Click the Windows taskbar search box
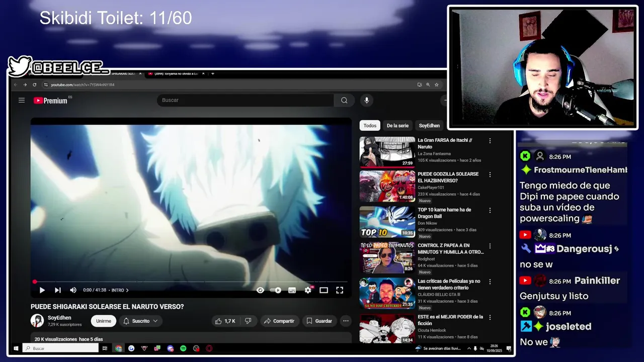644x362 pixels. click(60, 348)
